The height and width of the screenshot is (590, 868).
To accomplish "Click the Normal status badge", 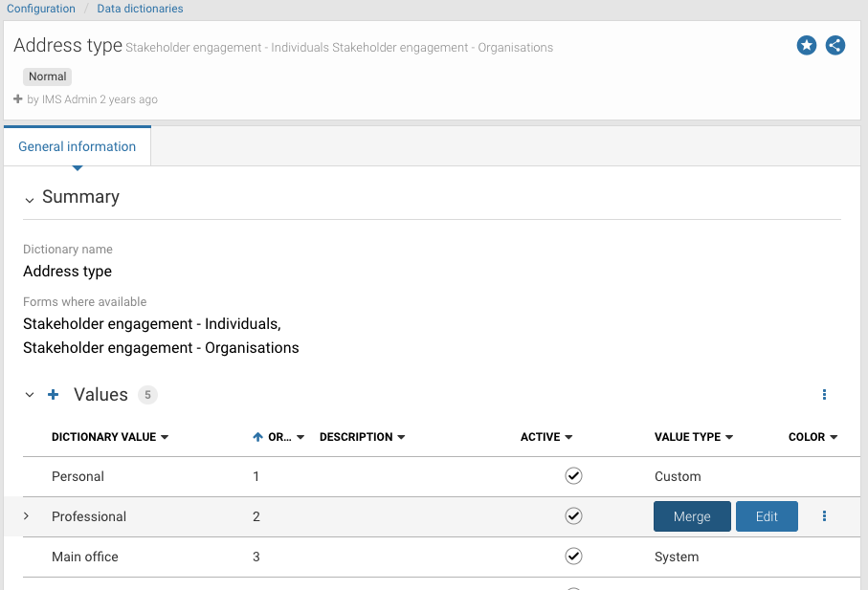I will tap(48, 76).
